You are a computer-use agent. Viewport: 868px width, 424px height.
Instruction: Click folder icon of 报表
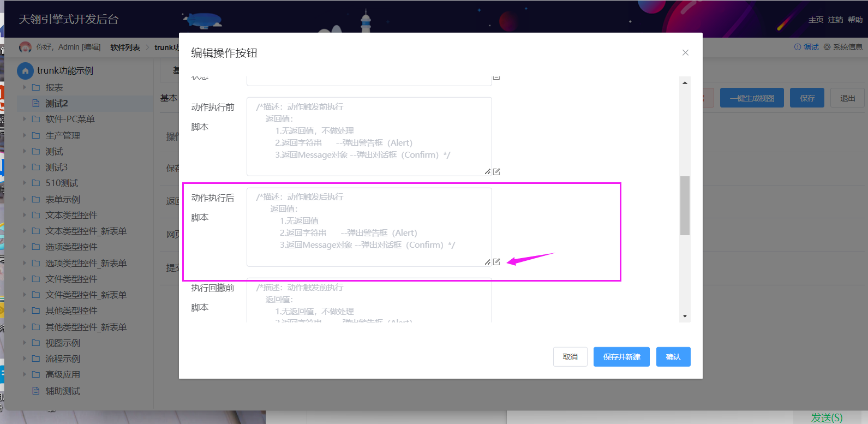[x=36, y=87]
